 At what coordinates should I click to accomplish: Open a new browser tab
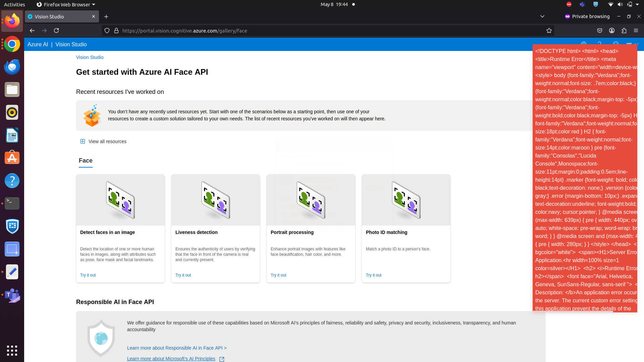pyautogui.click(x=106, y=16)
